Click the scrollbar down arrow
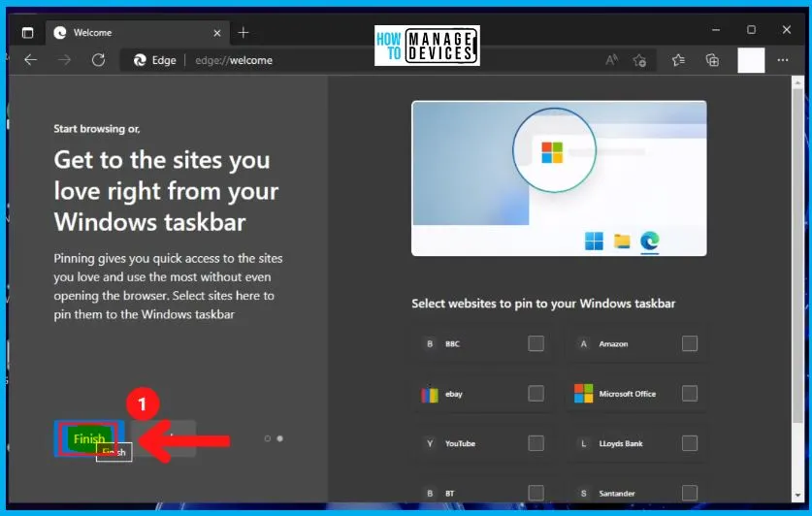This screenshot has width=812, height=516. coord(797,495)
